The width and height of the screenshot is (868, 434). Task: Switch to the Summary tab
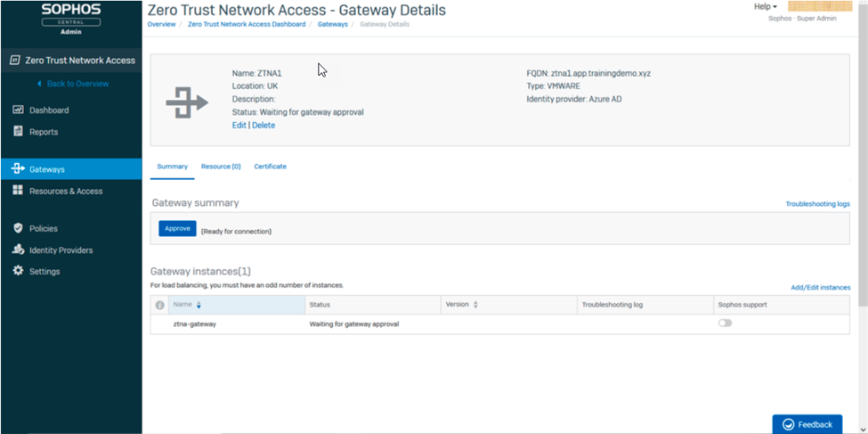172,167
